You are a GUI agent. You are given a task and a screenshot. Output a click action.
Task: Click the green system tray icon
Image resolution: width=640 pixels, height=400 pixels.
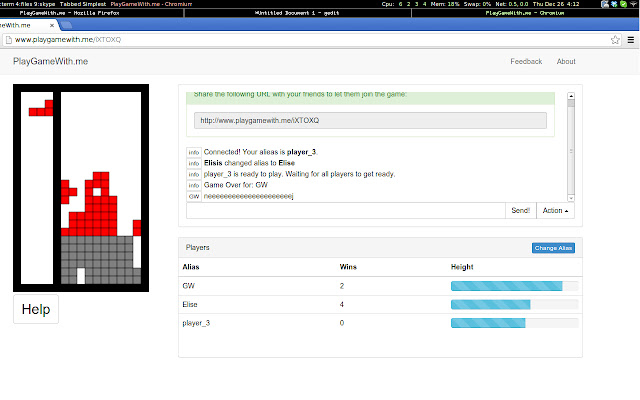pyautogui.click(x=623, y=4)
